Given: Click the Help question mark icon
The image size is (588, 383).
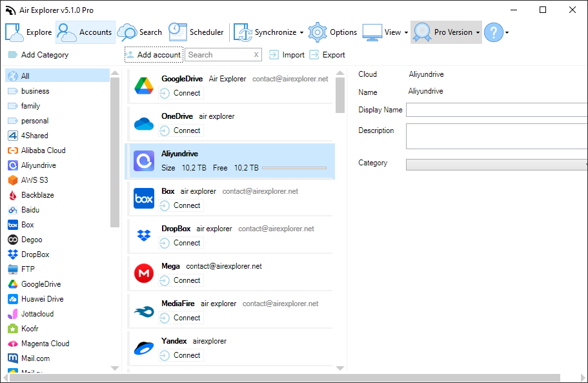Looking at the screenshot, I should coord(494,32).
